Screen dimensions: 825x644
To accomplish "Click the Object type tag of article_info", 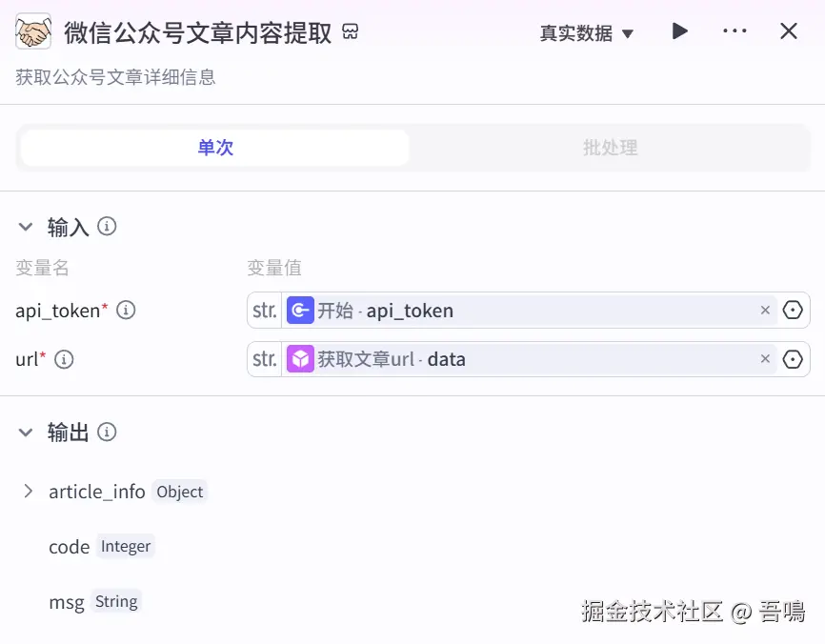I will (x=179, y=492).
